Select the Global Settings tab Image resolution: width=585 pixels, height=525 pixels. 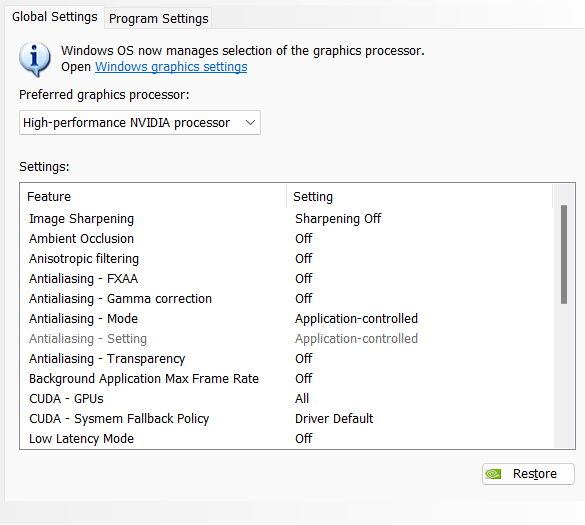click(54, 17)
